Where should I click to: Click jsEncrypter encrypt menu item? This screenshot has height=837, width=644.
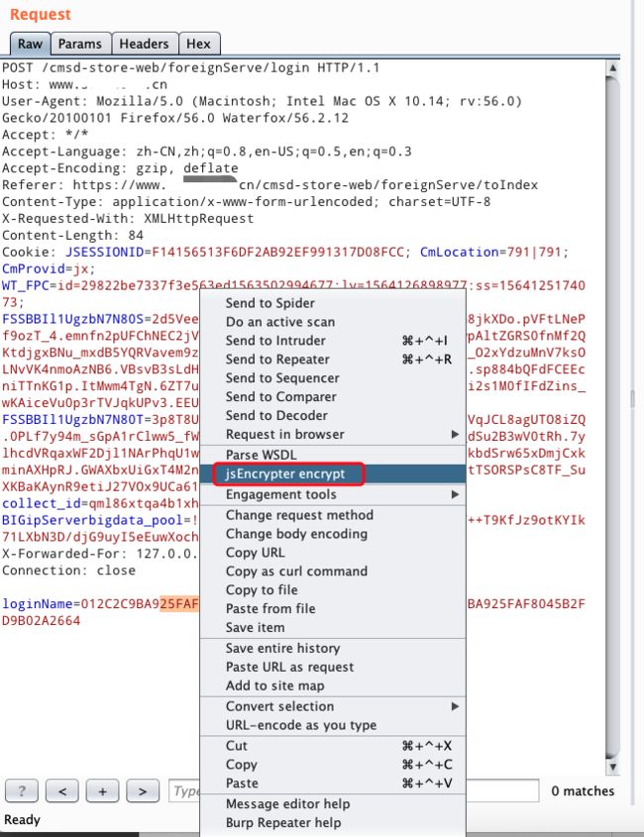click(x=333, y=474)
